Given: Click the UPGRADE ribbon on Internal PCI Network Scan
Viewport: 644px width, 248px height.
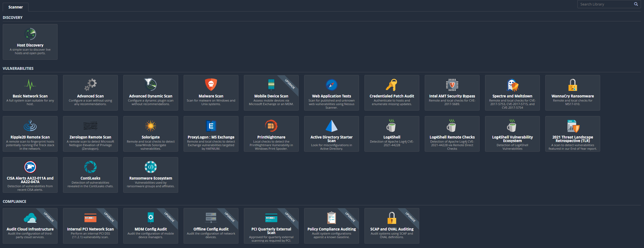Looking at the screenshot, I should click(109, 217).
